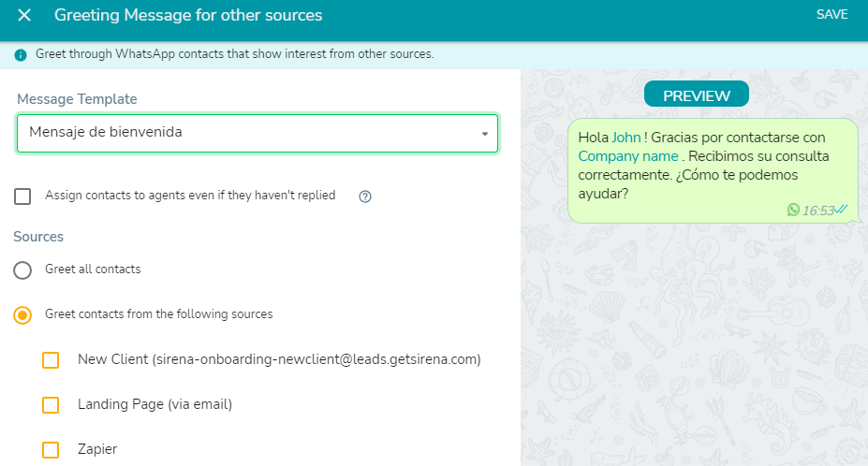The image size is (868, 466).
Task: Click the Zapier source label
Action: coord(97,449)
